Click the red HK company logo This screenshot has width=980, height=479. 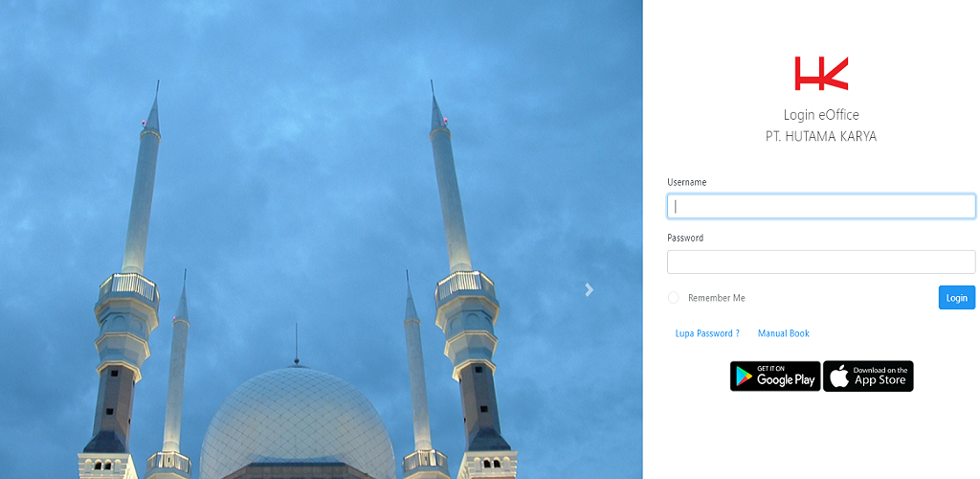821,74
